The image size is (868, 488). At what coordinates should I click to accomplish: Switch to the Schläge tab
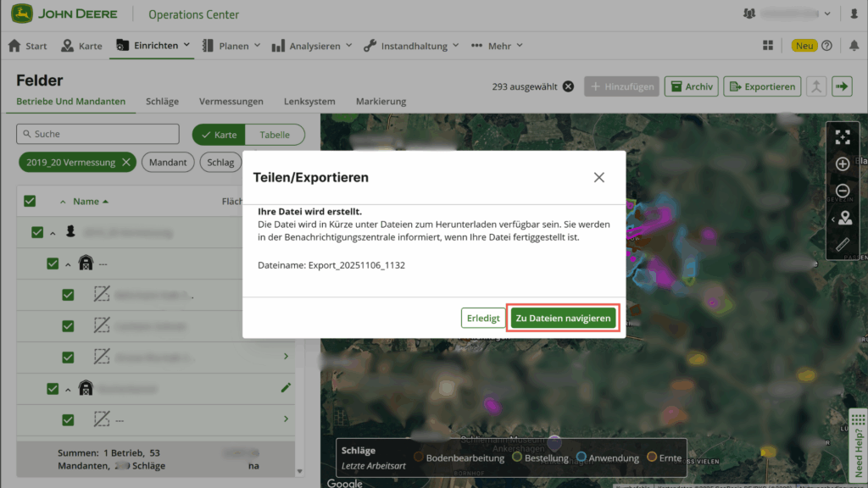tap(162, 102)
